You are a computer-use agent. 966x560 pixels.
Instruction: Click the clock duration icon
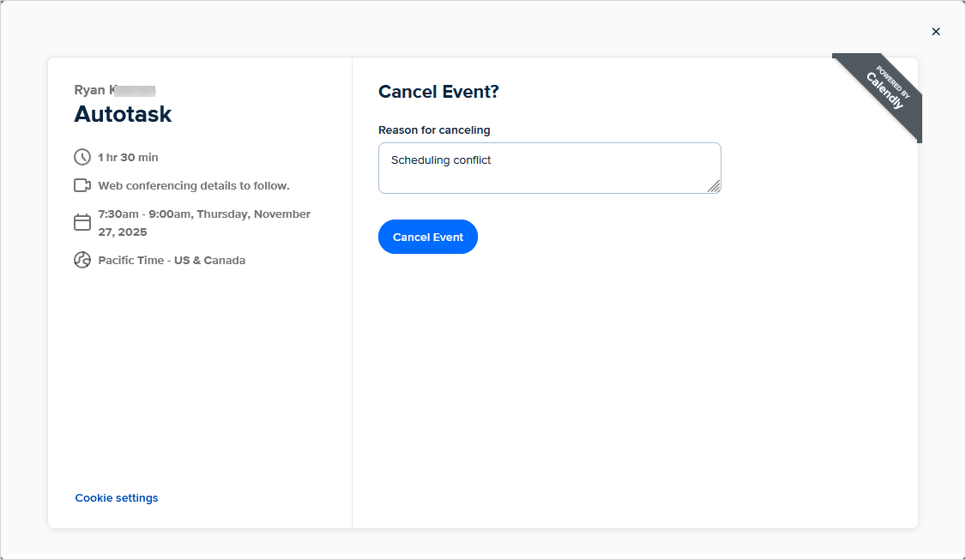(82, 157)
